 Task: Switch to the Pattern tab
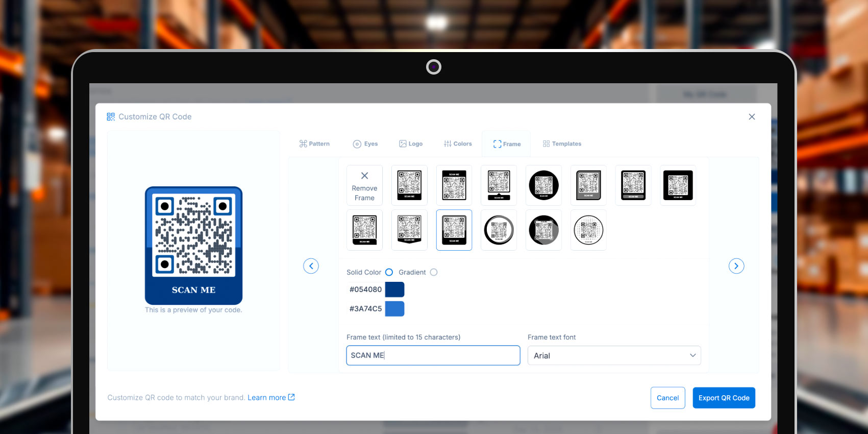pos(314,144)
